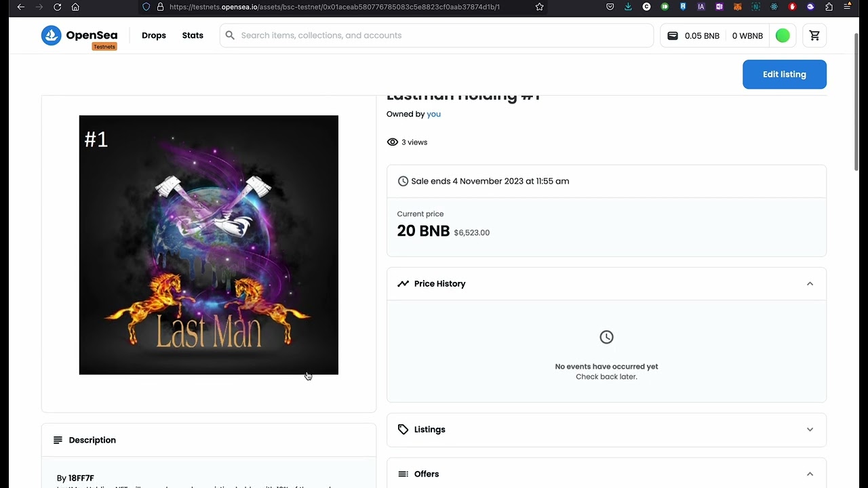868x488 pixels.
Task: Open the browser hamburger menu
Action: [847, 7]
